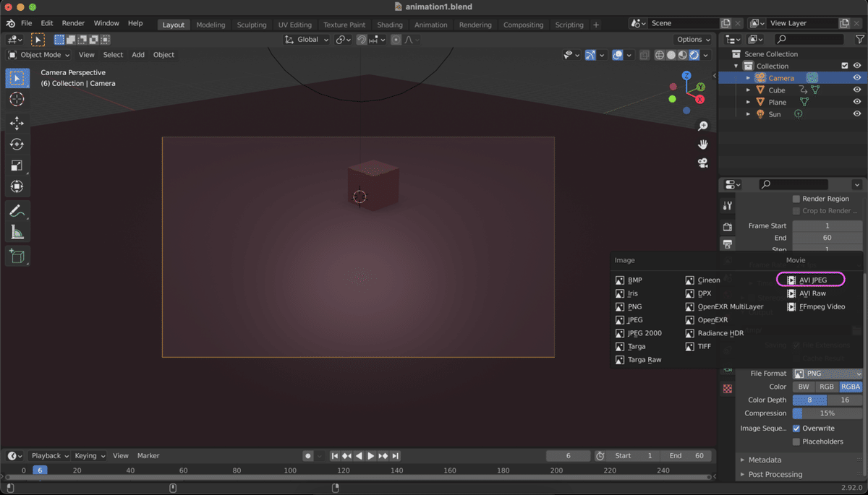868x495 pixels.
Task: Open the Playback dropdown in timeline
Action: click(x=49, y=456)
